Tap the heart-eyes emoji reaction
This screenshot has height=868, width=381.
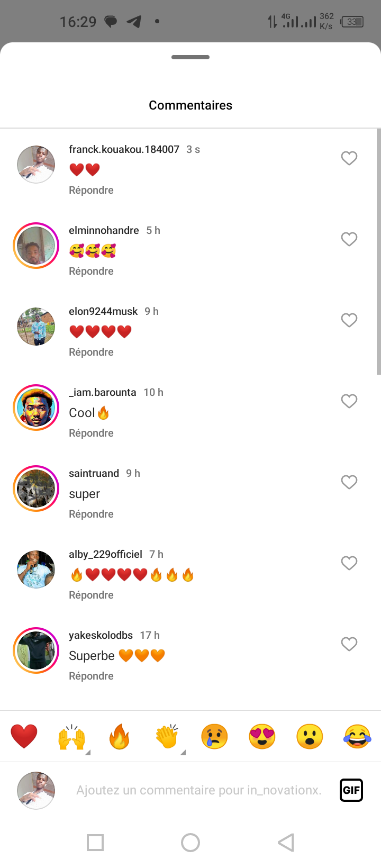tap(262, 736)
